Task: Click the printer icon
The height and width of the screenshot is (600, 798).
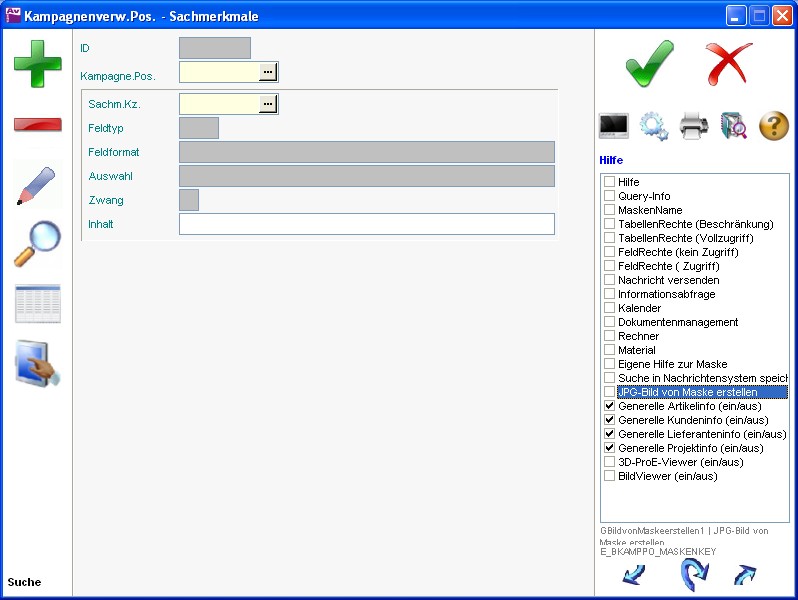Action: (694, 126)
